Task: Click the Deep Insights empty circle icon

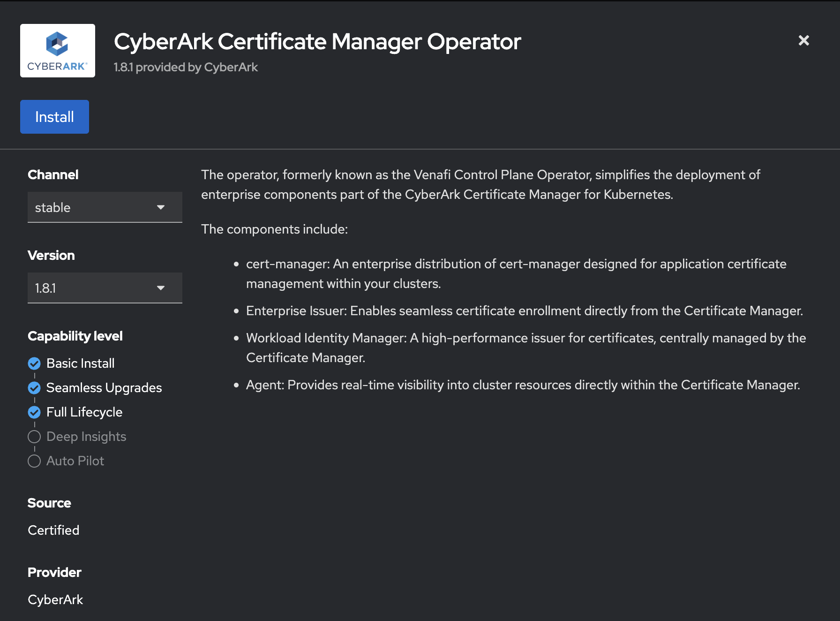Action: [x=34, y=437]
